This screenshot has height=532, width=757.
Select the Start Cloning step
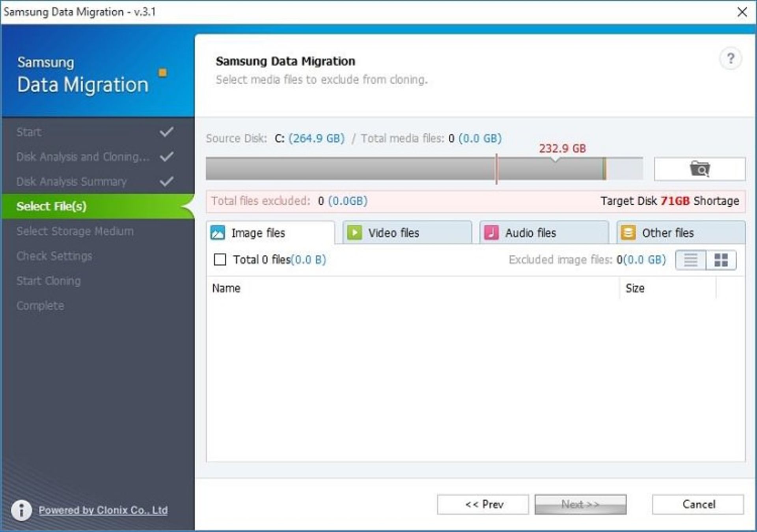coord(98,281)
